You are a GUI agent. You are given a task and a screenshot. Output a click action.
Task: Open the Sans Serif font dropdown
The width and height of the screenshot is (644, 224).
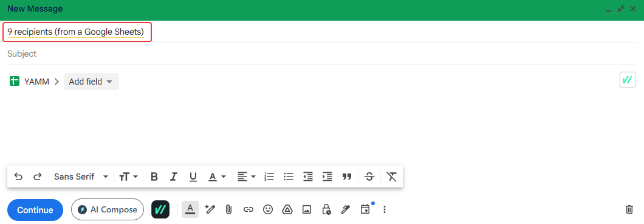click(81, 177)
